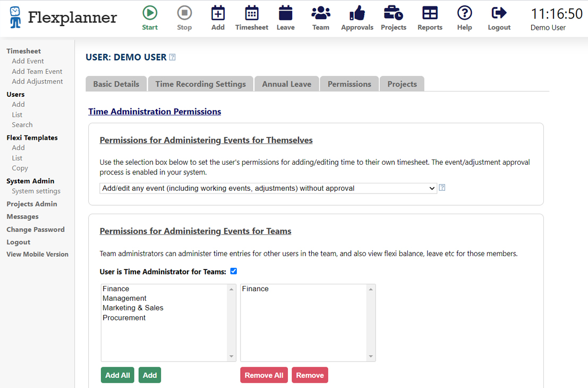This screenshot has width=588, height=388.
Task: Click available teams list scroll-up arrow
Action: click(x=232, y=289)
